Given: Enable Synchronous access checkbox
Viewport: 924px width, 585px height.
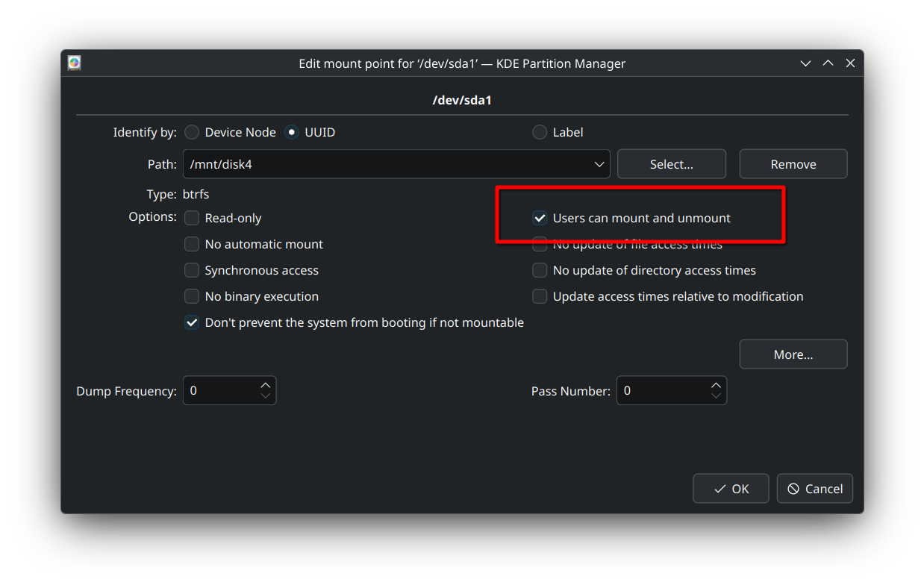Looking at the screenshot, I should [192, 270].
